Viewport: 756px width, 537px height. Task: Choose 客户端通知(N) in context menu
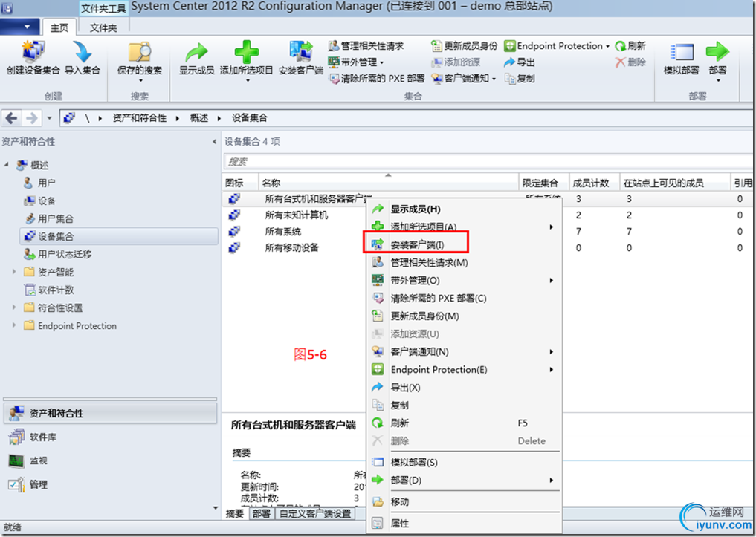[465, 351]
